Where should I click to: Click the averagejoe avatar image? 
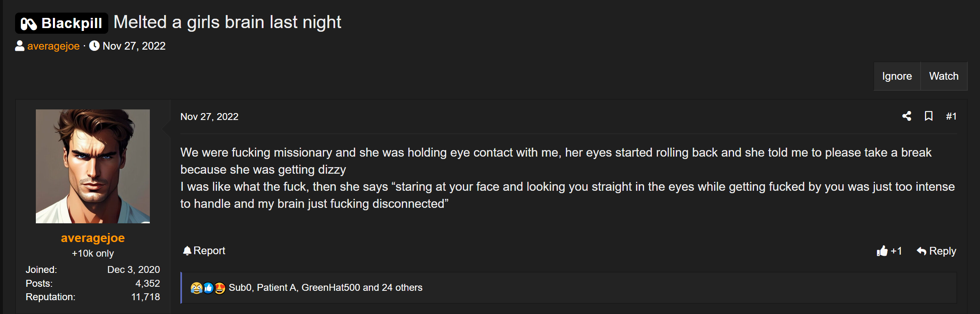tap(93, 166)
